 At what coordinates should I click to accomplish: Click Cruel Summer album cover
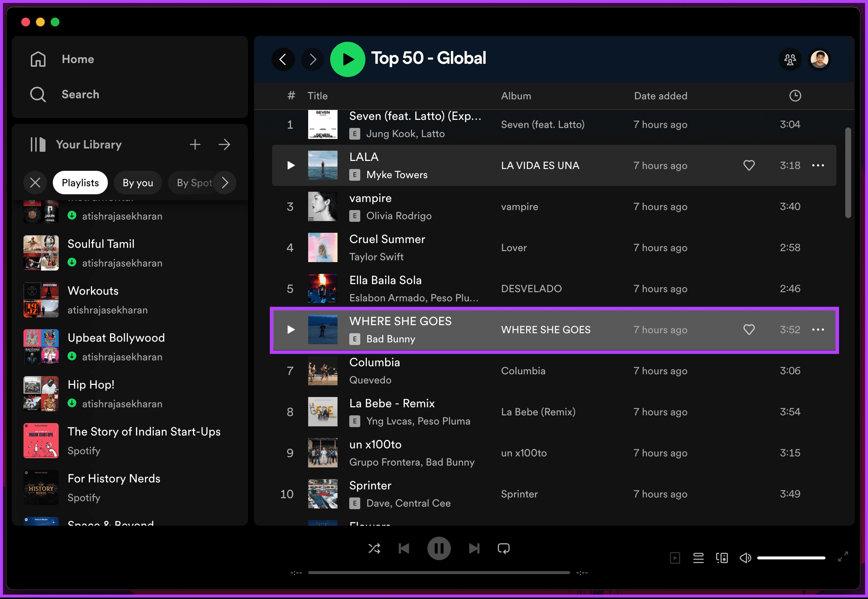(322, 248)
